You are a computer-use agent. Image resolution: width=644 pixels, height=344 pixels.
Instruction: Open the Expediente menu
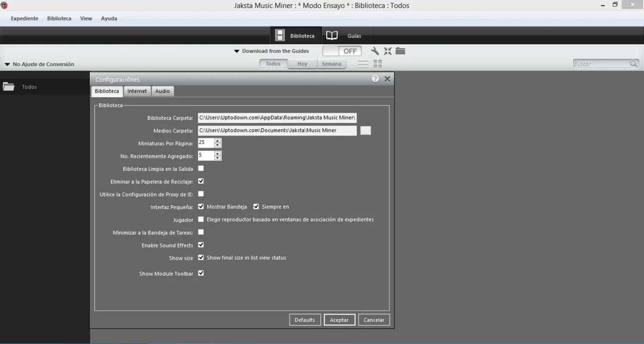[25, 18]
